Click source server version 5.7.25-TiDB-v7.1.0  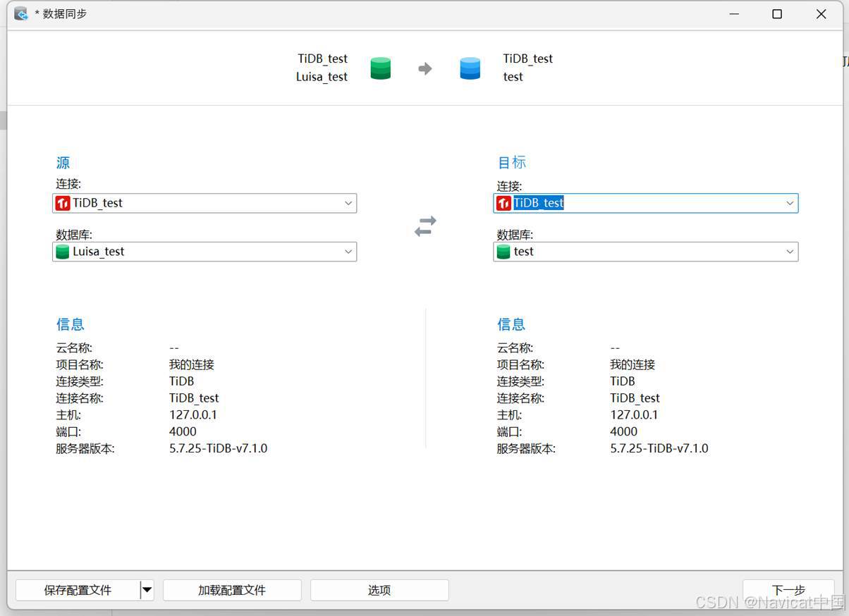pyautogui.click(x=219, y=448)
